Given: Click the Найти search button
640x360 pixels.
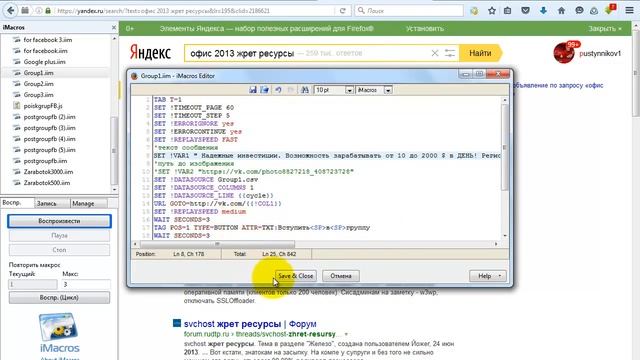Looking at the screenshot, I should pyautogui.click(x=480, y=53).
